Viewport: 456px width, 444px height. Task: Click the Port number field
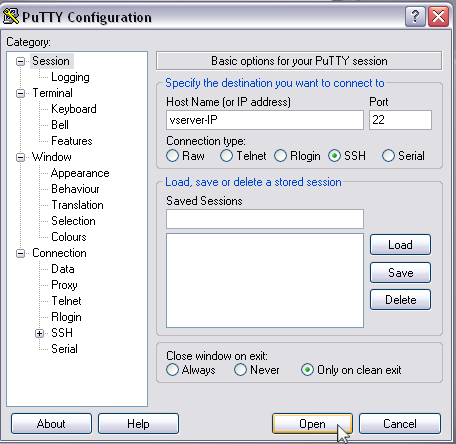click(x=400, y=120)
